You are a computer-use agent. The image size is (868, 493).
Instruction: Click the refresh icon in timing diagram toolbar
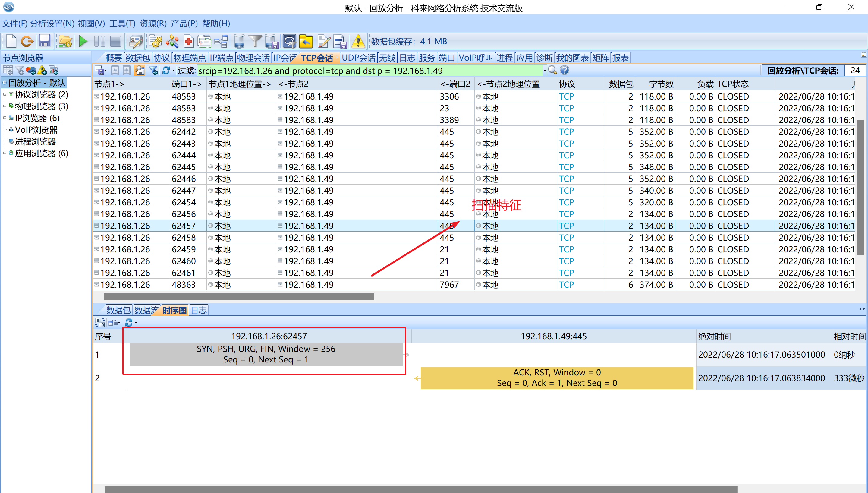click(129, 323)
